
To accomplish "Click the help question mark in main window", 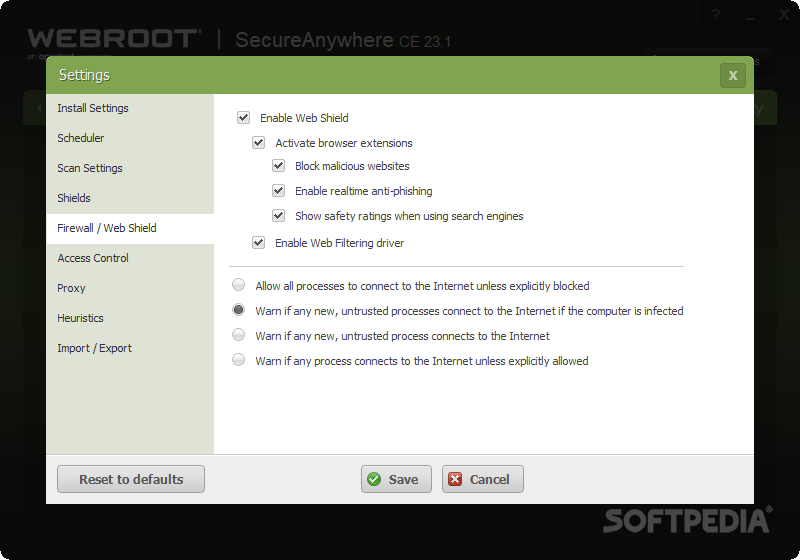I will click(x=716, y=15).
